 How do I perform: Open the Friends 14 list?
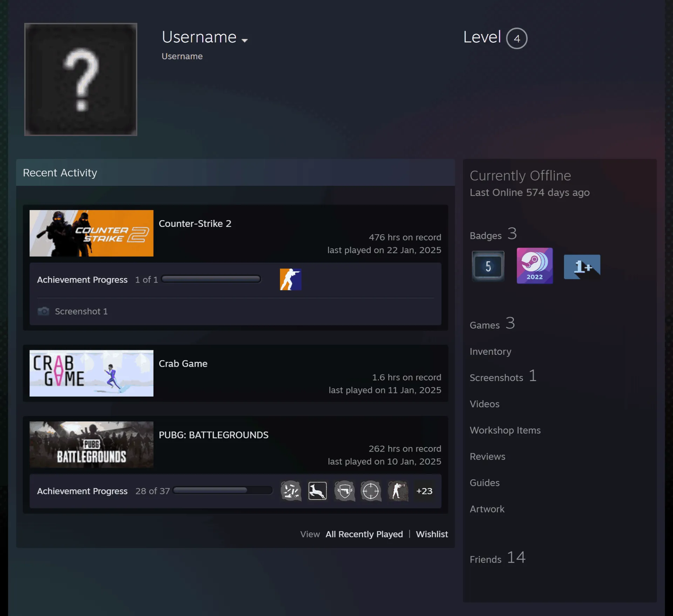pyautogui.click(x=498, y=558)
